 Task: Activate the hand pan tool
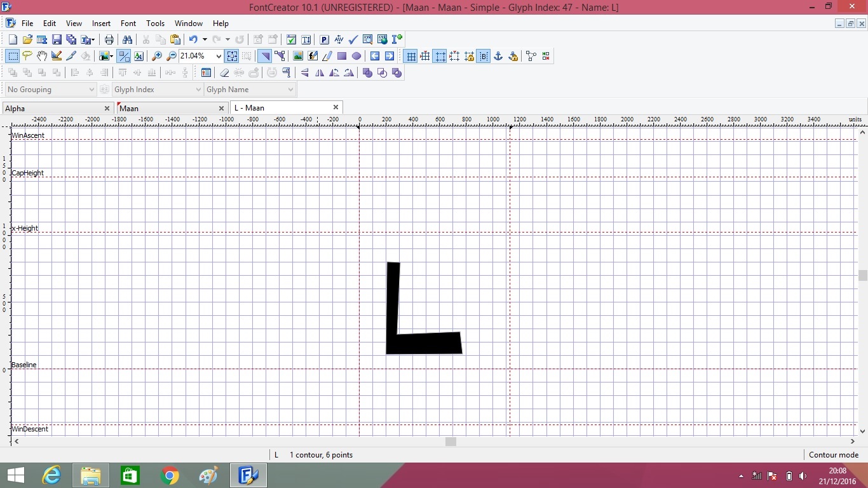point(42,56)
